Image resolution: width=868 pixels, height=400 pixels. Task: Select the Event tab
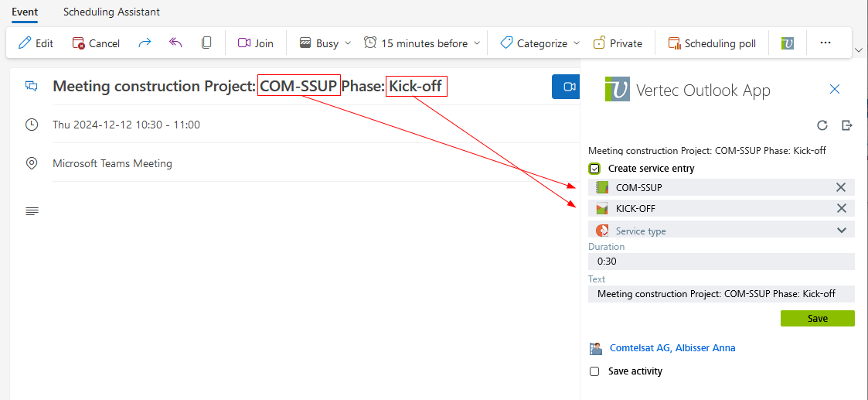point(25,12)
